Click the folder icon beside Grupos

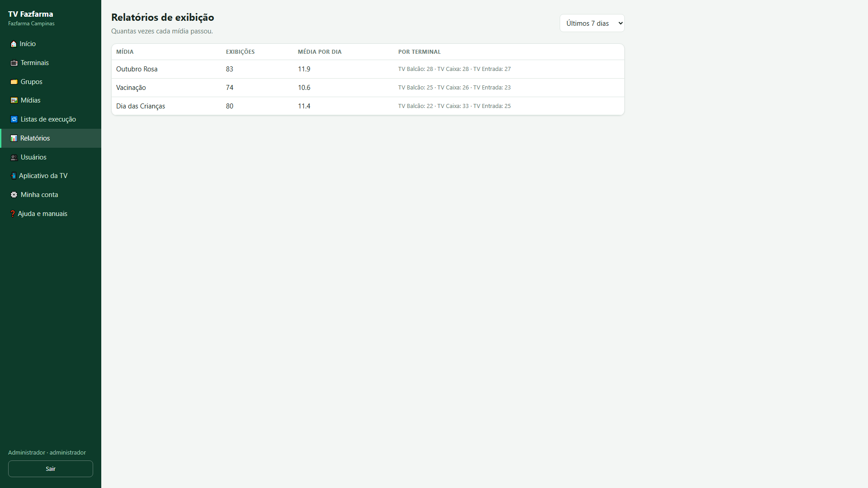pos(14,82)
